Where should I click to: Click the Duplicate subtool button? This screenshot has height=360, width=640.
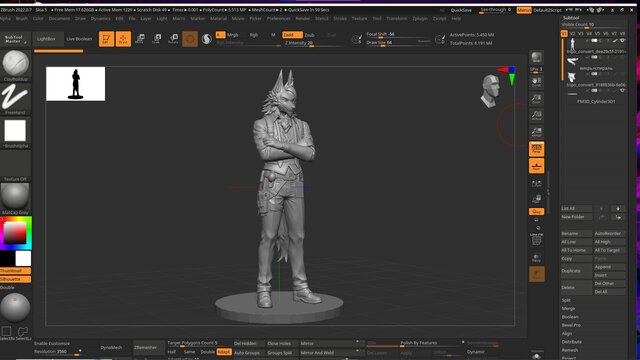[x=576, y=271]
